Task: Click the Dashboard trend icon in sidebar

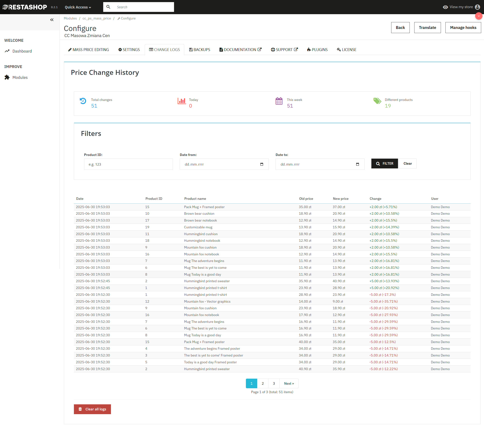Action: tap(7, 51)
